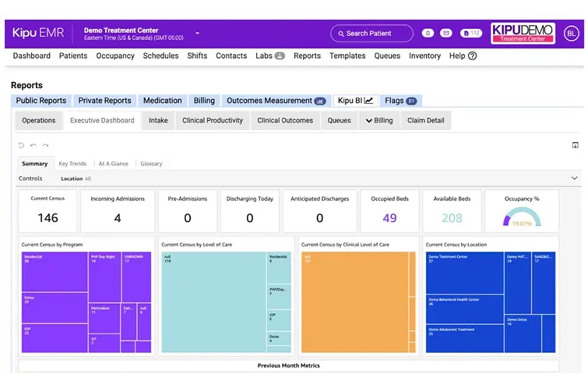This screenshot has height=392, width=588.
Task: Click the Occupied Beds value 49
Action: (x=389, y=218)
